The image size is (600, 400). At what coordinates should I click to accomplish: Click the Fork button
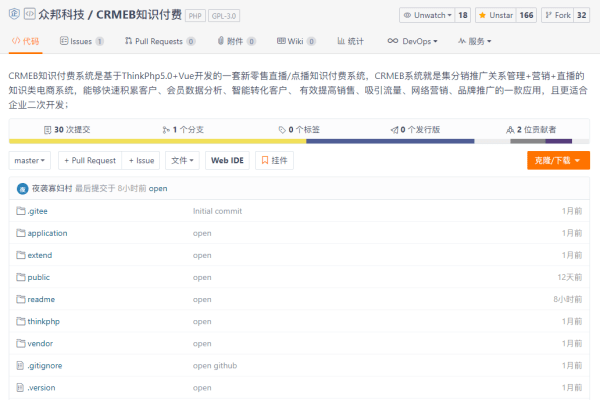558,15
